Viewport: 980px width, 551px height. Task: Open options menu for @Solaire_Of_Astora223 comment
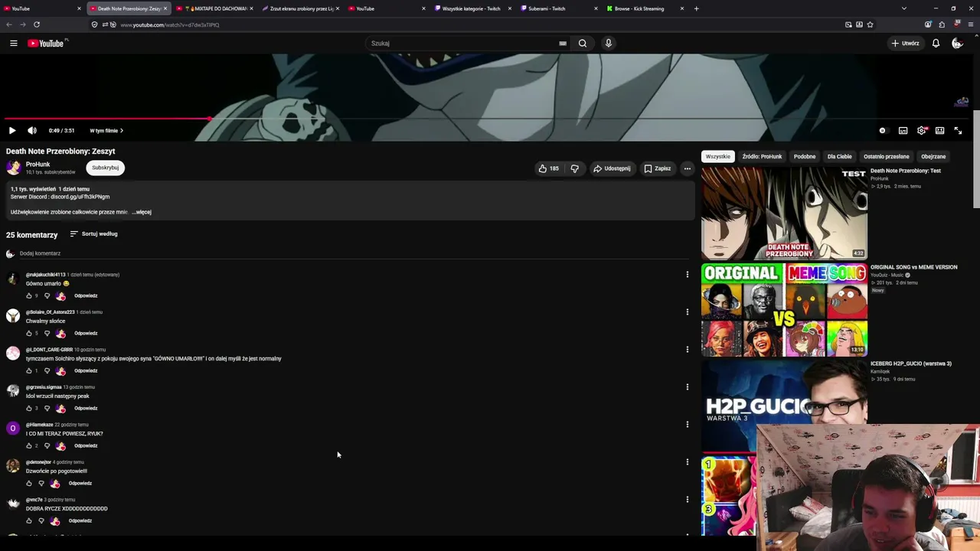tap(688, 312)
